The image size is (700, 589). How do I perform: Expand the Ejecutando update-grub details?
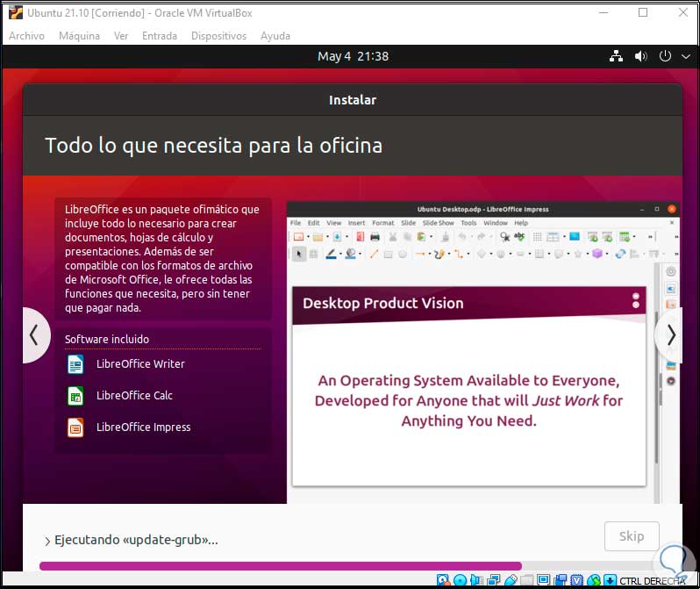tap(47, 541)
